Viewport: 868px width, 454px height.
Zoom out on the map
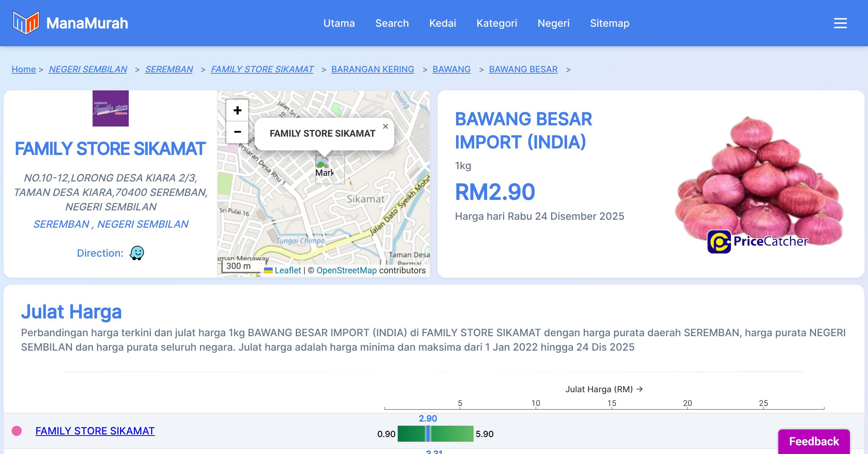pyautogui.click(x=237, y=132)
